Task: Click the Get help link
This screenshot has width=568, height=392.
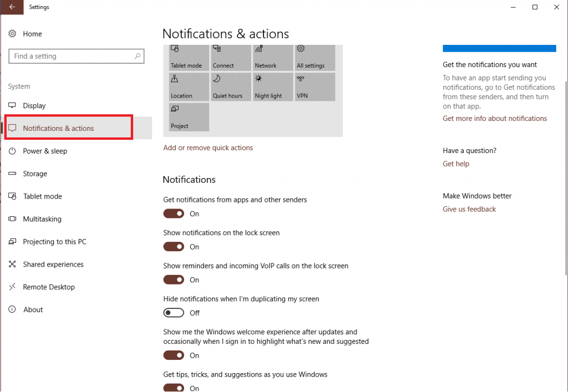Action: pyautogui.click(x=456, y=164)
